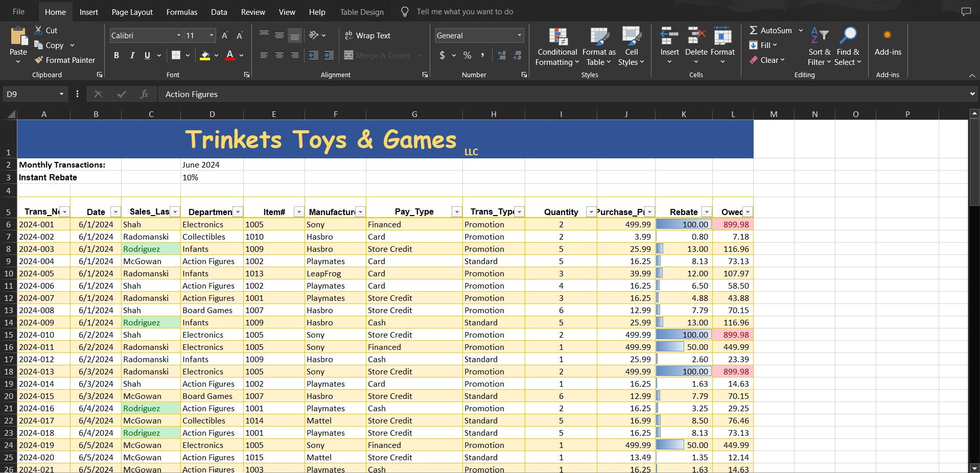Open the Formulas ribbon tab
This screenshot has height=473, width=980.
(181, 11)
